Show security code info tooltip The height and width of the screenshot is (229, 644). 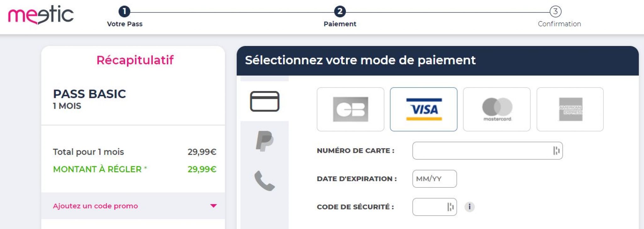pos(469,207)
